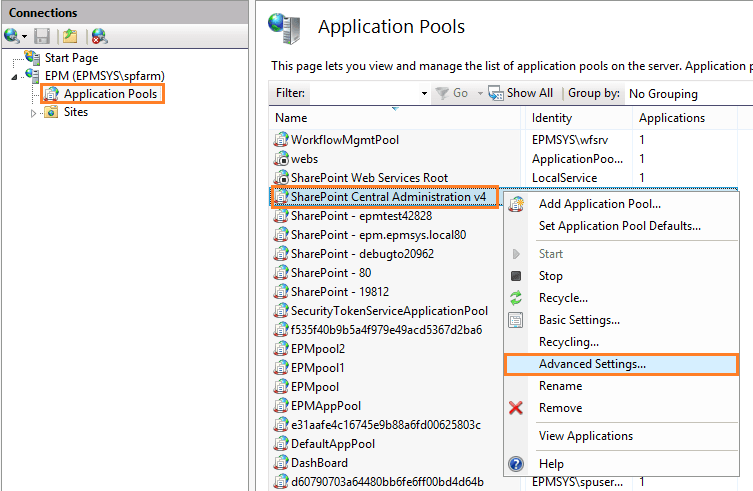This screenshot has height=491, width=753.
Task: Select Application Pools tree node
Action: [110, 94]
